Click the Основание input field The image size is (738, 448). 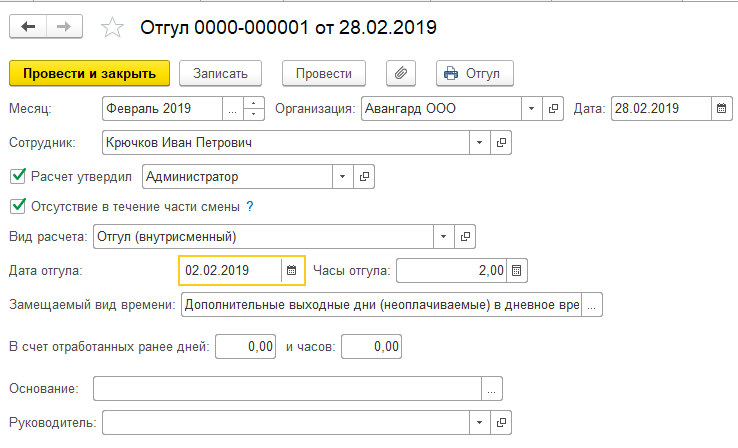[x=286, y=388]
